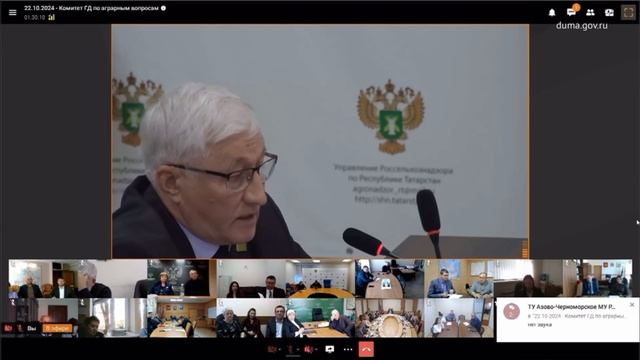The height and width of the screenshot is (360, 640).
Task: Click the orange 'В эфире' badge
Action: click(58, 328)
